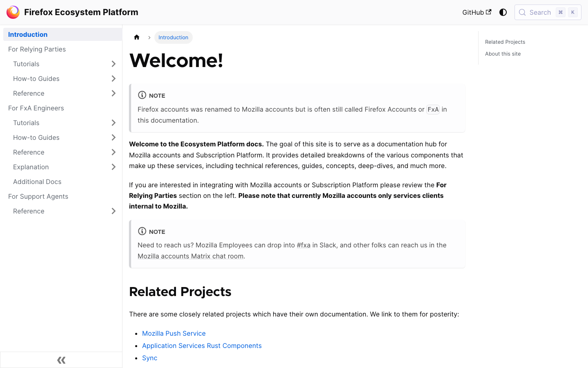Expand Reference under For Relying Parties
The width and height of the screenshot is (588, 368).
click(114, 93)
